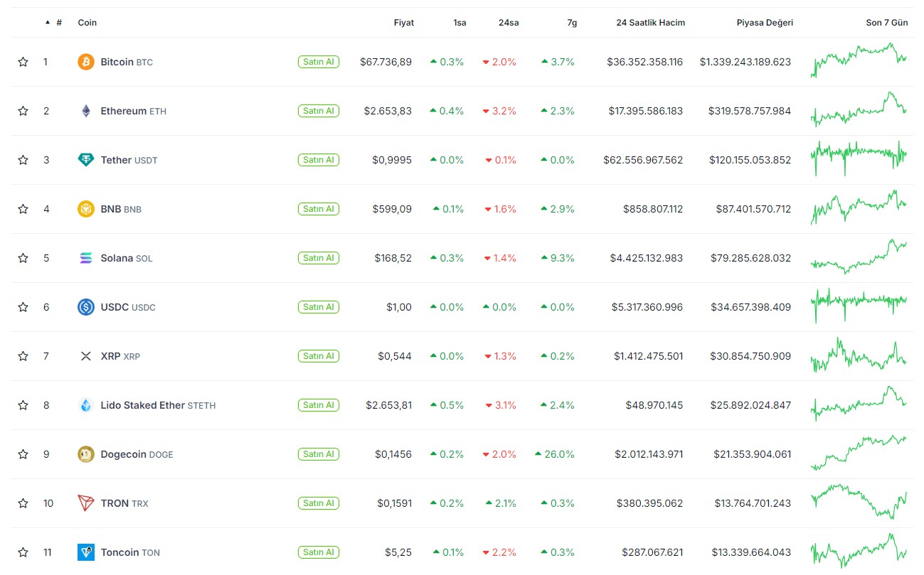Click Dogecoin 7g change 26.0%
This screenshot has height=575, width=924.
(x=555, y=454)
